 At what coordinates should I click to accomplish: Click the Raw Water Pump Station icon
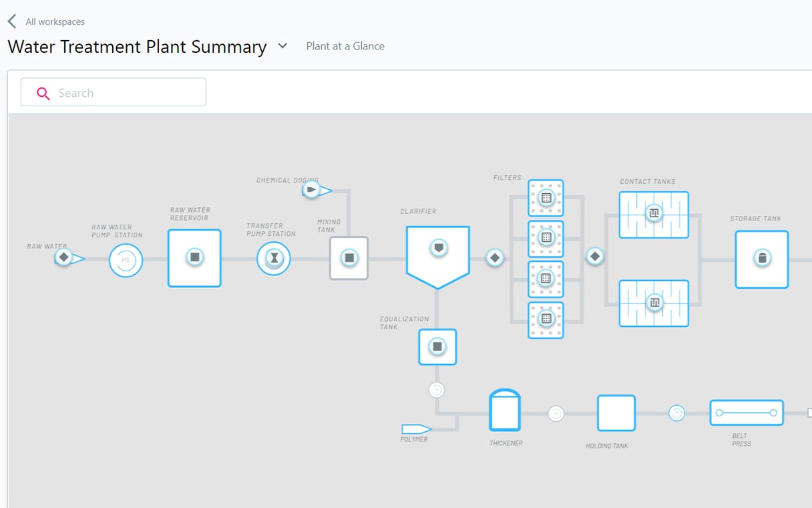pos(126,260)
